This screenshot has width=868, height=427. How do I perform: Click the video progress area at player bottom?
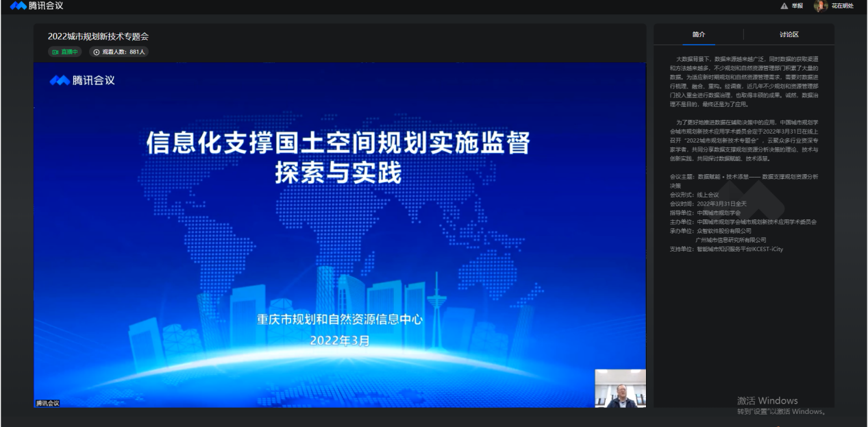(x=339, y=406)
